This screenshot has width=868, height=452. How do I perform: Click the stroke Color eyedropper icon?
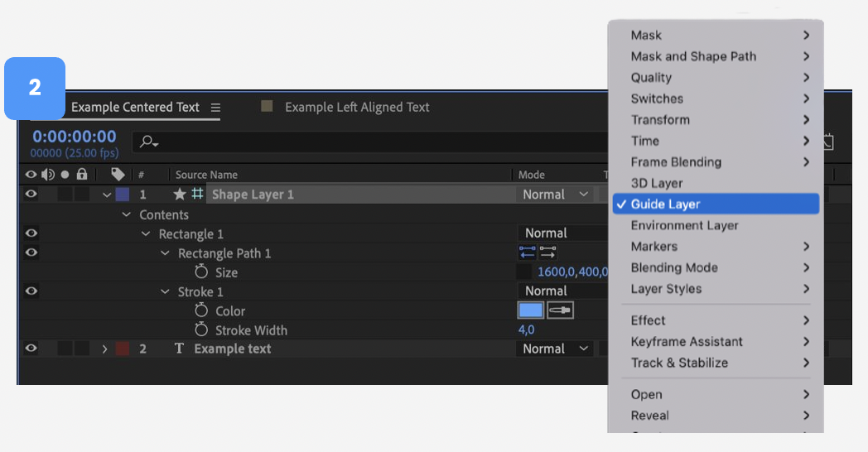pyautogui.click(x=560, y=310)
